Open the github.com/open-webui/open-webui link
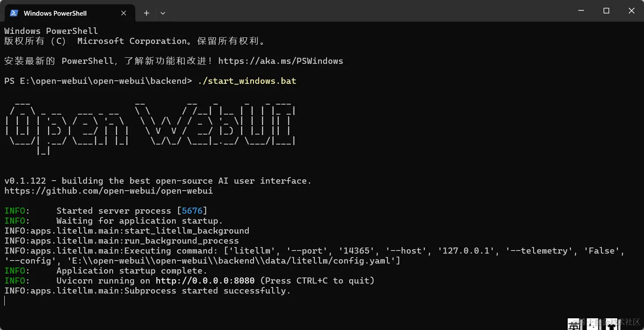 [109, 191]
